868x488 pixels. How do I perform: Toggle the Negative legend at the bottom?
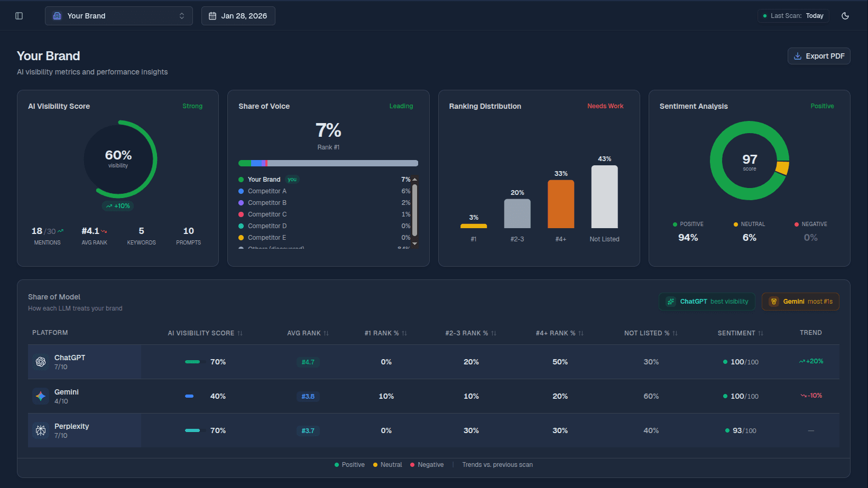[x=427, y=464]
